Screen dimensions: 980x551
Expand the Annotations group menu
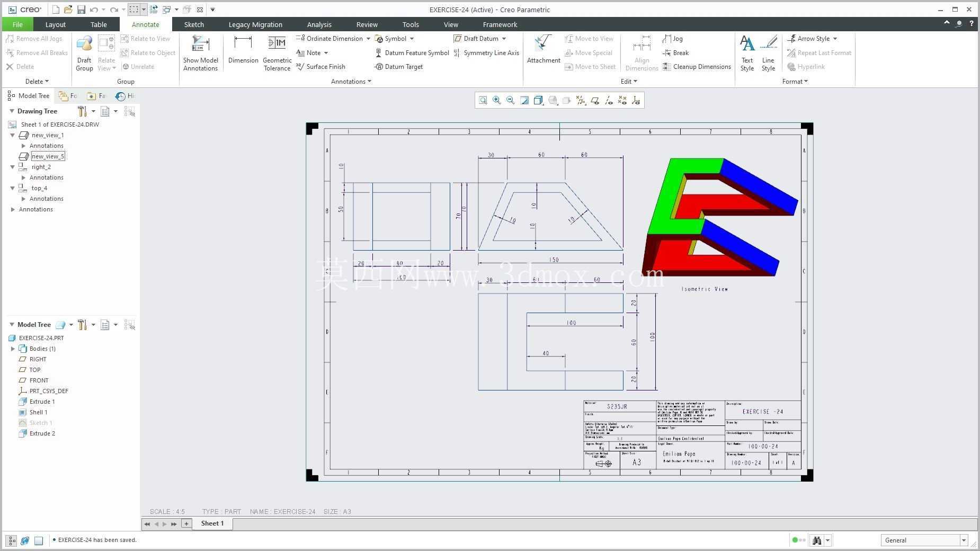(351, 82)
